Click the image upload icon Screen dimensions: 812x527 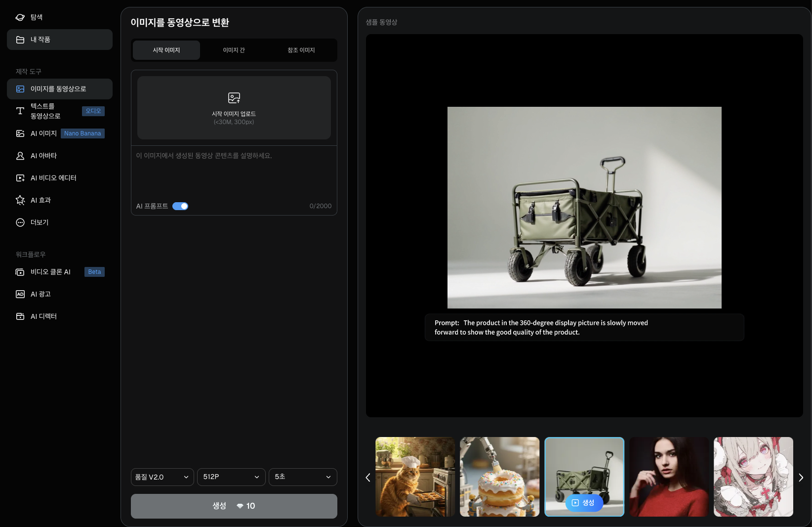[234, 98]
